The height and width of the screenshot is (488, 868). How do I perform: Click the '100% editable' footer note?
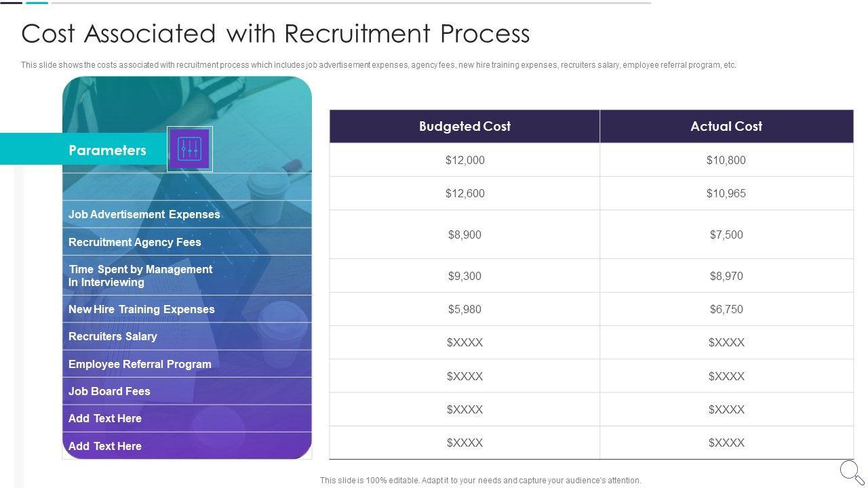coord(480,481)
